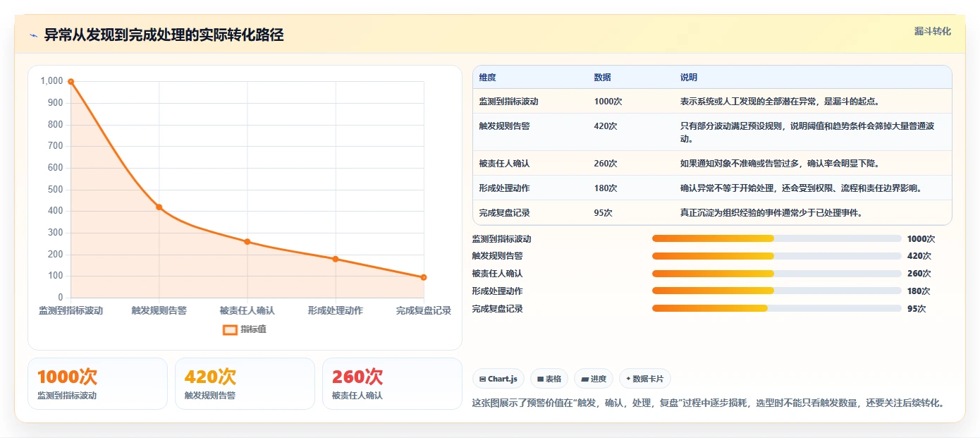Image resolution: width=980 pixels, height=438 pixels.
Task: Open the 420次 触发规则告警 stat card
Action: tap(245, 384)
